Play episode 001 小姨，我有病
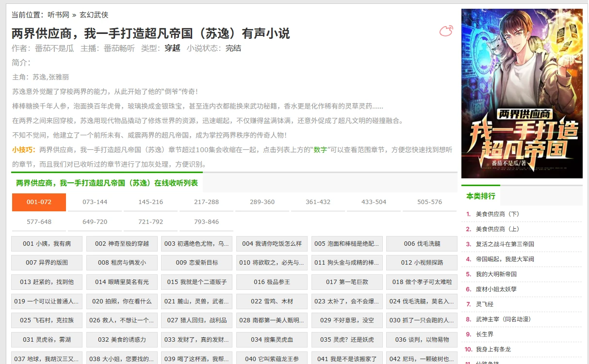This screenshot has height=364, width=589. click(x=47, y=244)
